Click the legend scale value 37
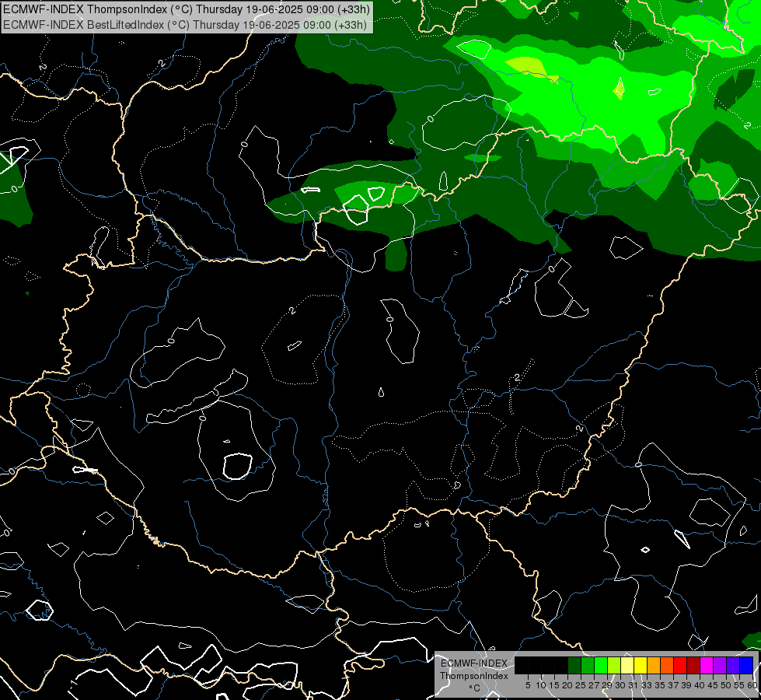761x700 pixels. [x=674, y=685]
